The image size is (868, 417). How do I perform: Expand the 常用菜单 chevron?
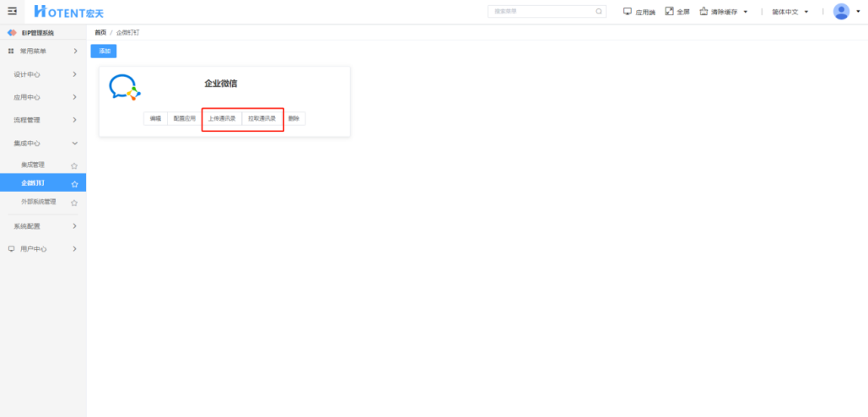(x=75, y=51)
